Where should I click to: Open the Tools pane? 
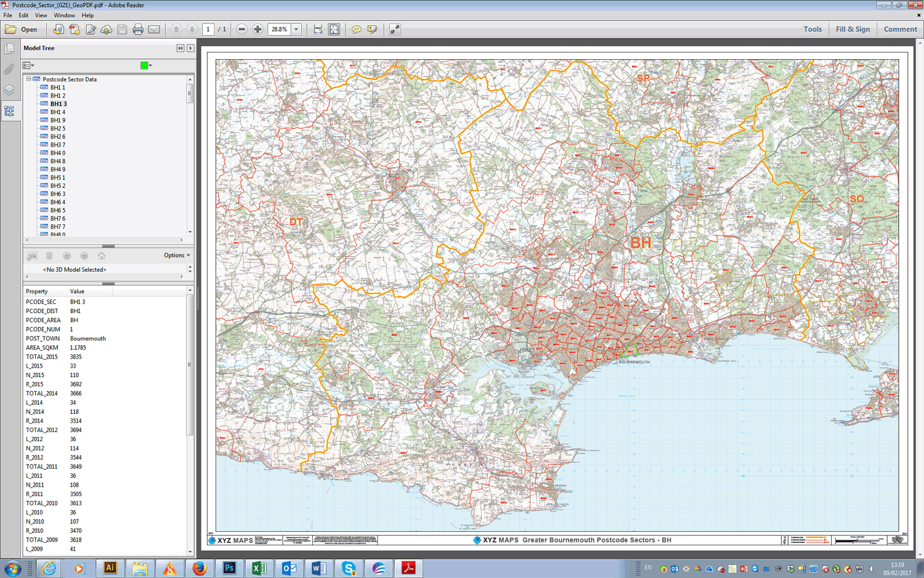pyautogui.click(x=813, y=29)
